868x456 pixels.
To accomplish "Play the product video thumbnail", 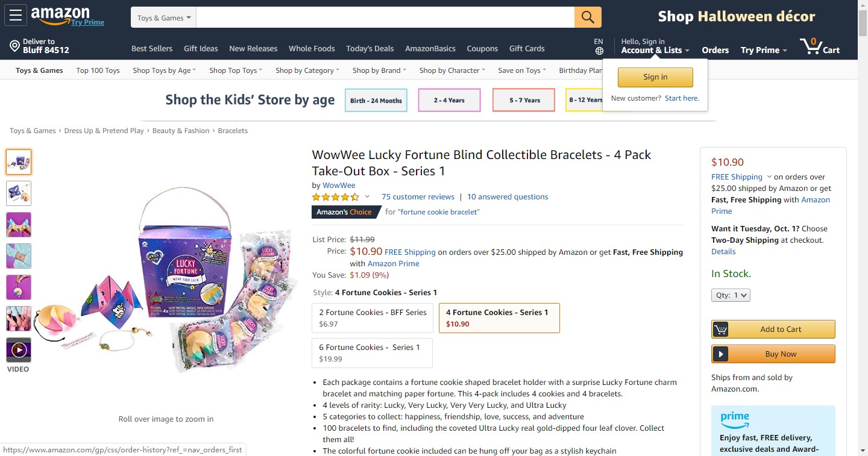I will coord(19,350).
